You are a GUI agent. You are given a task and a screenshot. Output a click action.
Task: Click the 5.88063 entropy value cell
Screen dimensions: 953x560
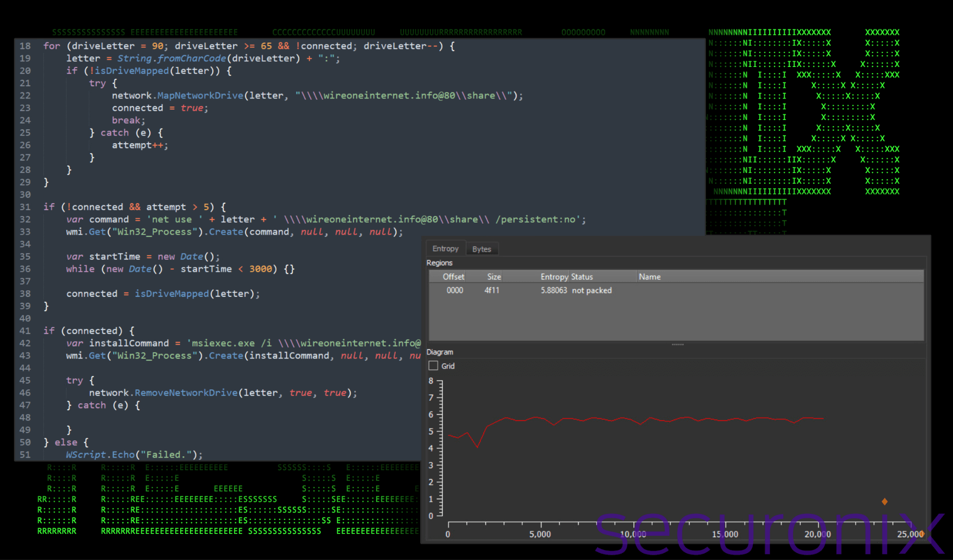pyautogui.click(x=554, y=290)
